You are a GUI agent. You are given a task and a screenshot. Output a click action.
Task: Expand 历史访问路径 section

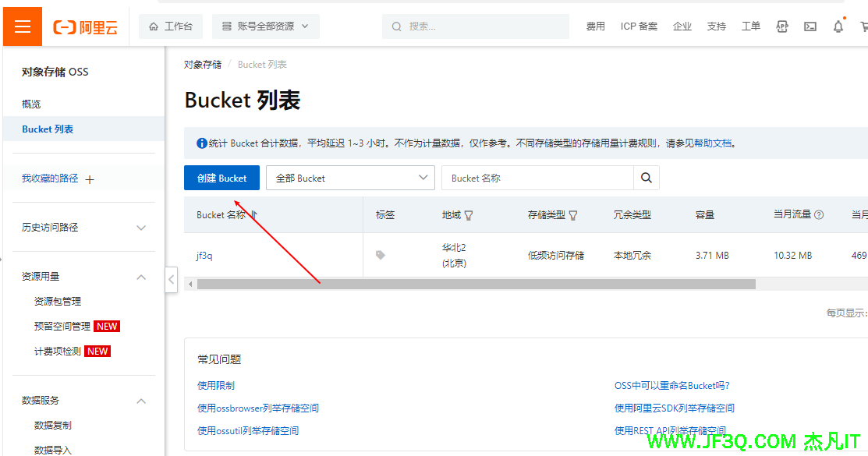pos(141,228)
